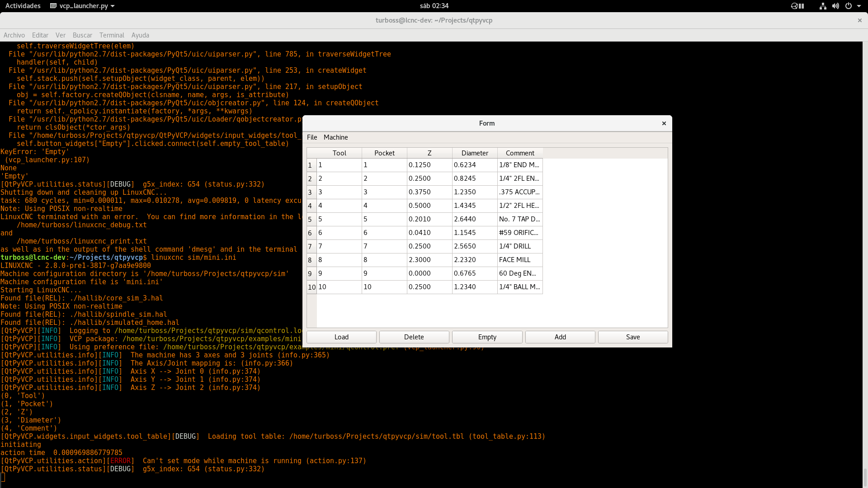
Task: Close the terminal window
Action: (x=860, y=20)
